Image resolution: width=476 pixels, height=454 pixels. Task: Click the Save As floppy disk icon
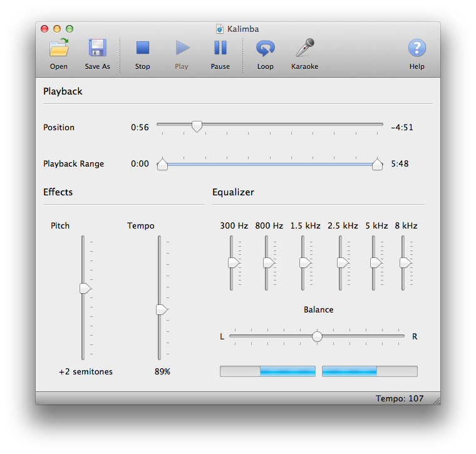point(98,48)
